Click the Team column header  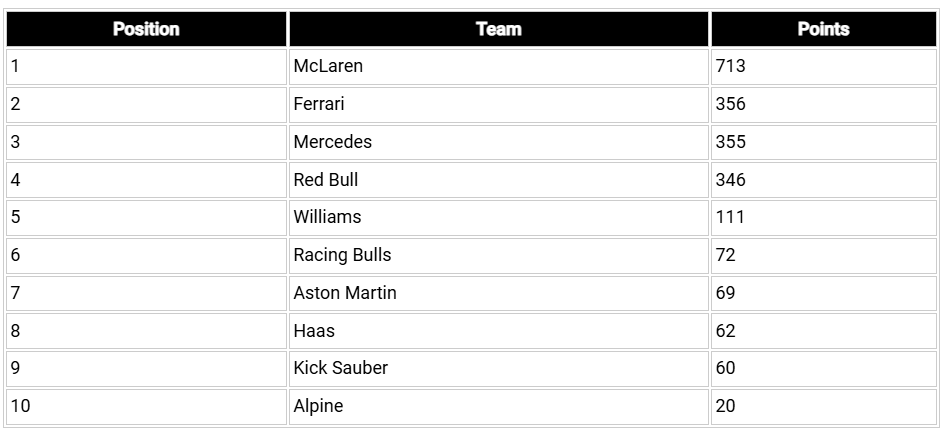coord(498,29)
